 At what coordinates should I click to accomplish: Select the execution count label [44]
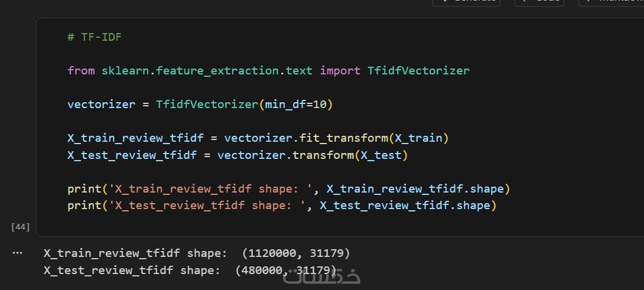pyautogui.click(x=21, y=227)
